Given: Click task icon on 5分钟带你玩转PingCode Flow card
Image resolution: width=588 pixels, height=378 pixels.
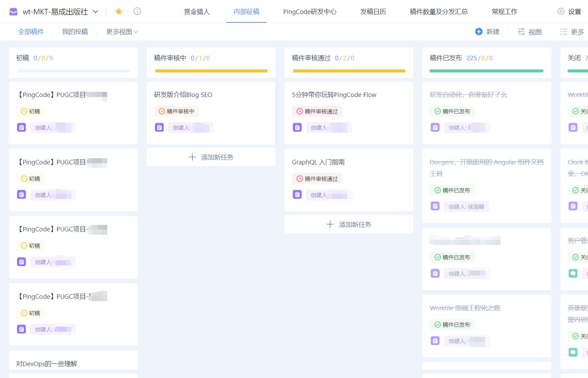Looking at the screenshot, I should click(297, 127).
